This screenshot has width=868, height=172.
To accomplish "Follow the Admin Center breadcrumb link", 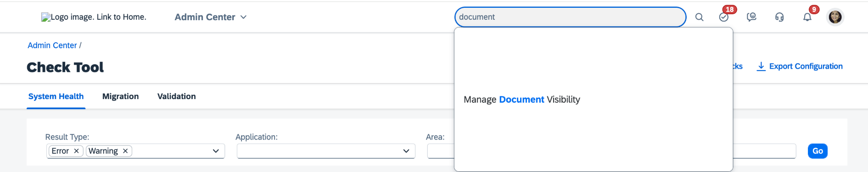I will pyautogui.click(x=52, y=45).
